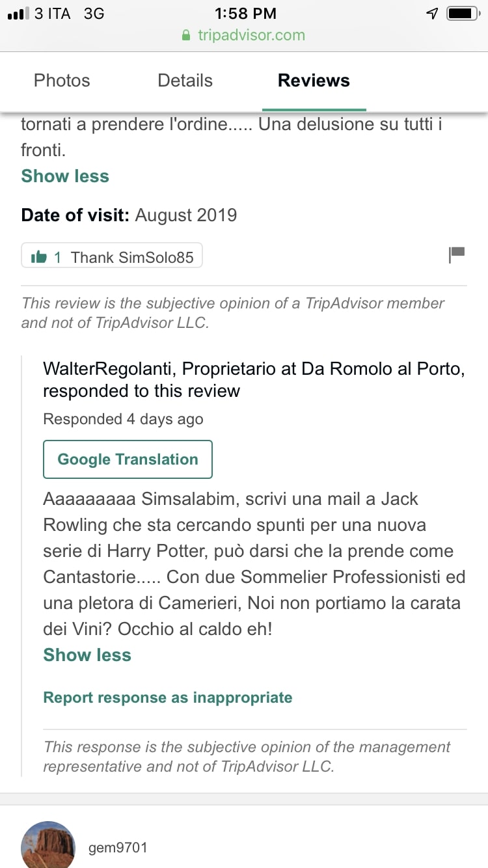Switch to the Photos tab
Viewport: 488px width, 868px height.
62,81
